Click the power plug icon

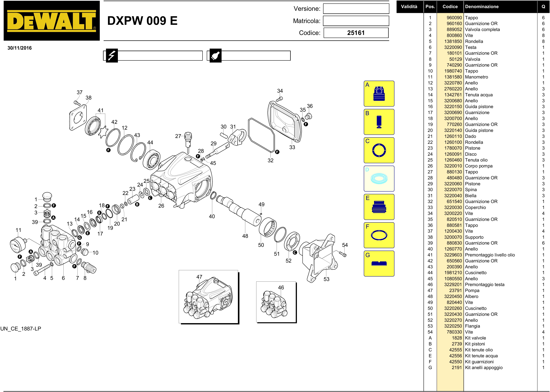(x=215, y=56)
